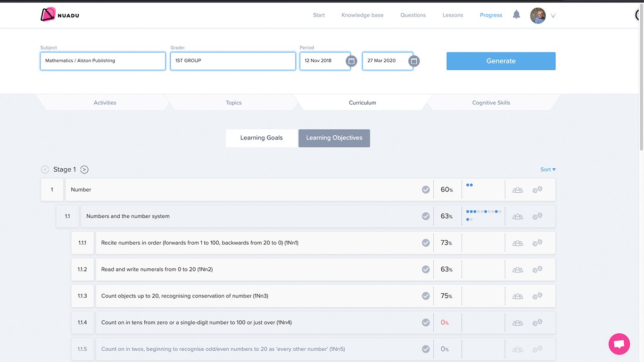Open the Grade dropdown showing 1ST GROUP
Viewport: 644px width, 362px height.
pyautogui.click(x=233, y=61)
